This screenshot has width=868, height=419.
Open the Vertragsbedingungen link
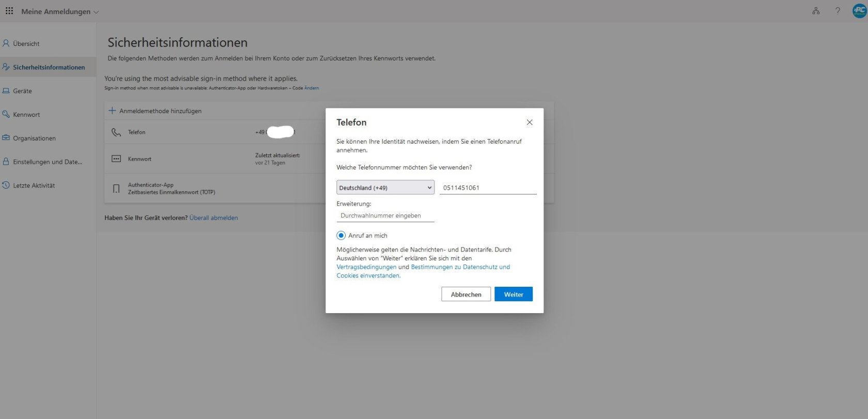coord(366,267)
